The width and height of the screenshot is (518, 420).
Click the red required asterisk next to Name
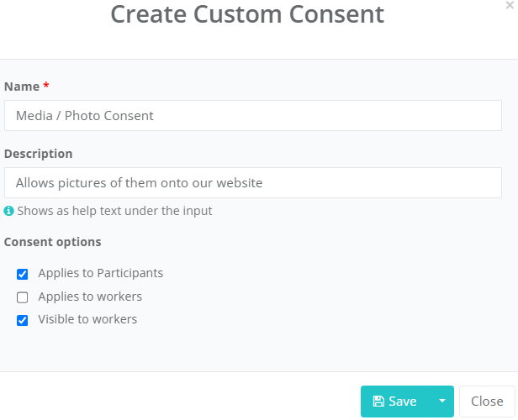click(x=46, y=86)
